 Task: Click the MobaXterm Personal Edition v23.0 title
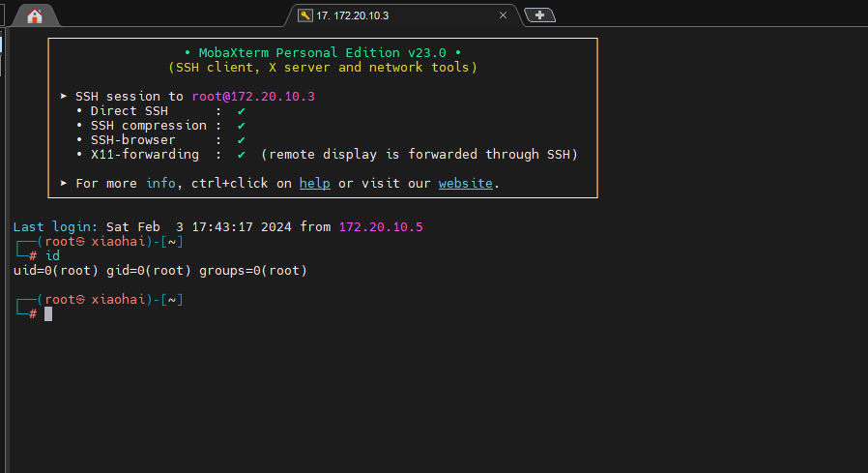322,52
